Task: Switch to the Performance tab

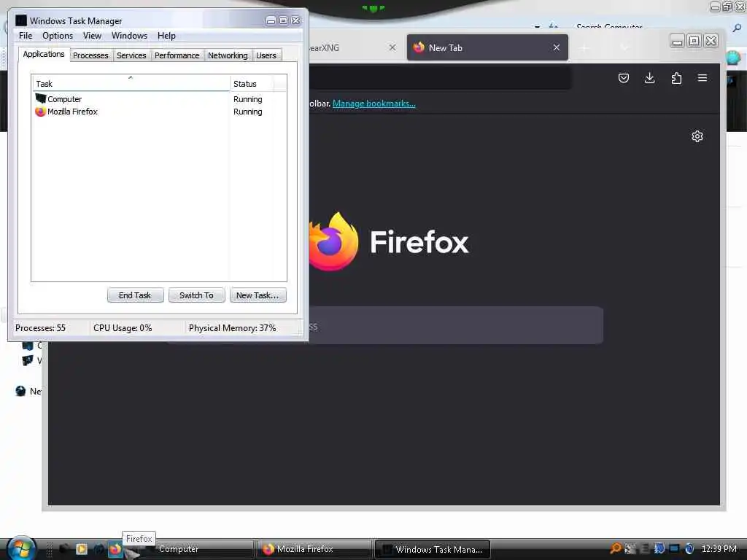Action: click(x=177, y=55)
